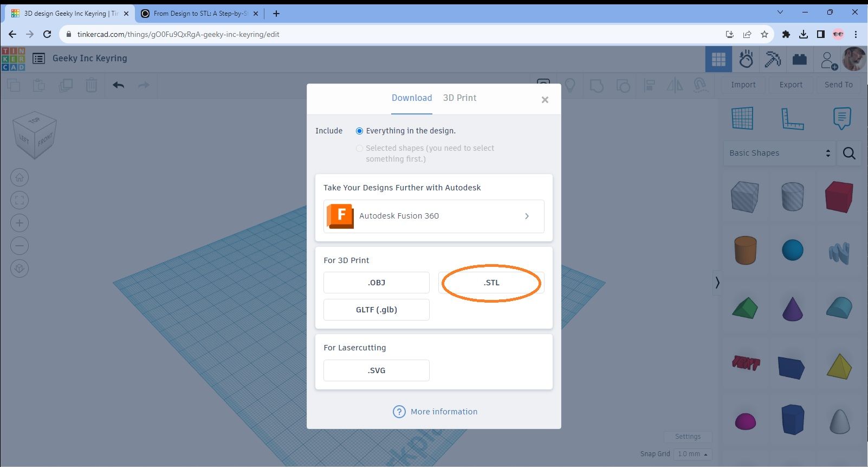Click the Fit all in view icon
The height and width of the screenshot is (467, 868).
click(20, 200)
